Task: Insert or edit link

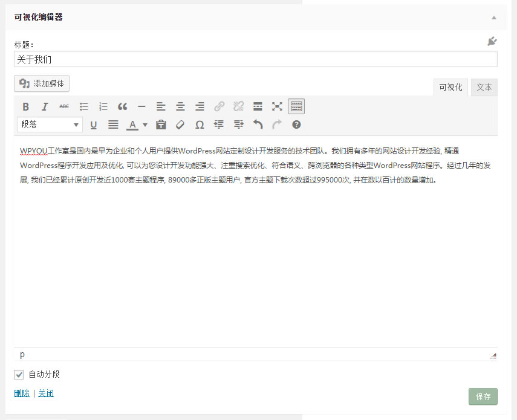Action: click(x=219, y=106)
